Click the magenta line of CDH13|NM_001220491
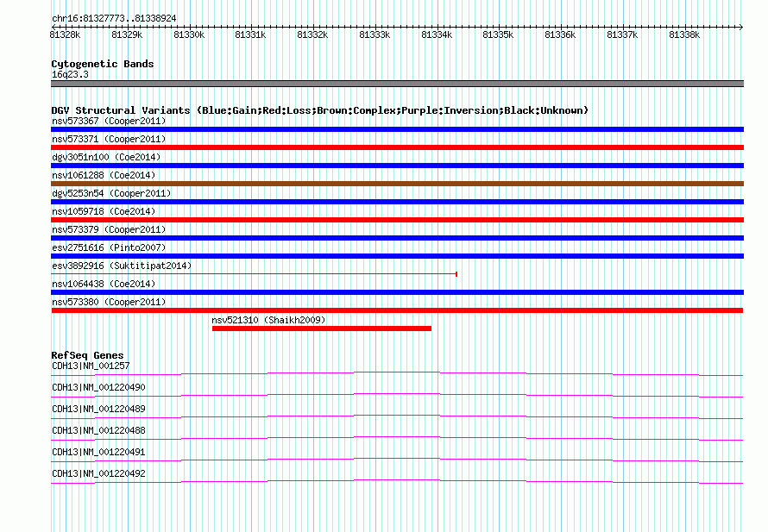768x532 pixels. tap(397, 460)
